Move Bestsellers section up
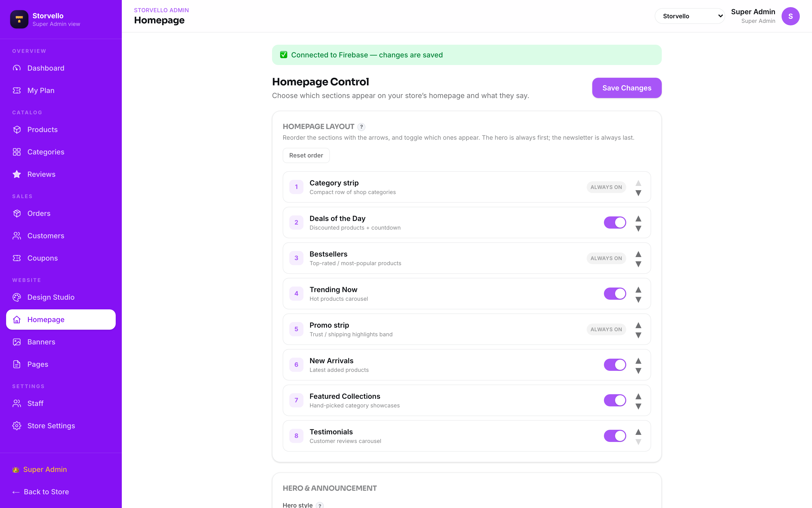 [638, 254]
